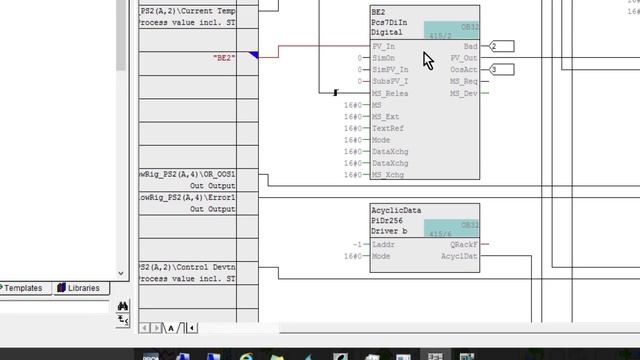Select the Mode pin on AcyclicData block
The width and height of the screenshot is (640, 360).
[381, 256]
